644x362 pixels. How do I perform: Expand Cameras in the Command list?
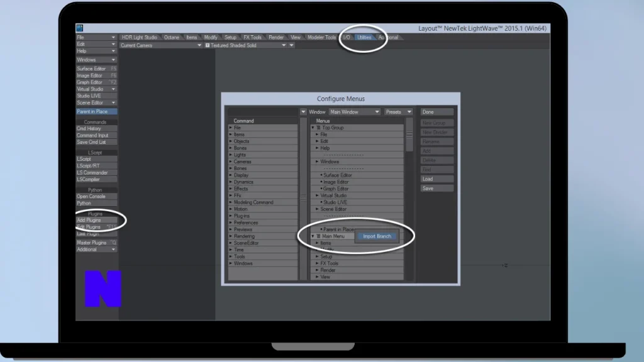(x=231, y=162)
